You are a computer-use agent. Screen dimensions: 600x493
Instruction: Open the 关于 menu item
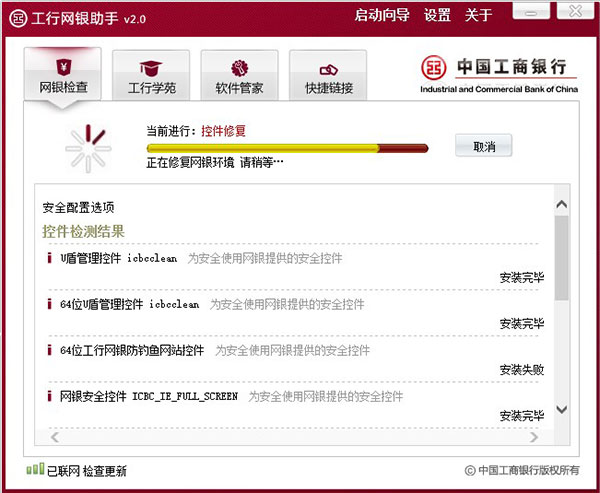click(x=478, y=15)
